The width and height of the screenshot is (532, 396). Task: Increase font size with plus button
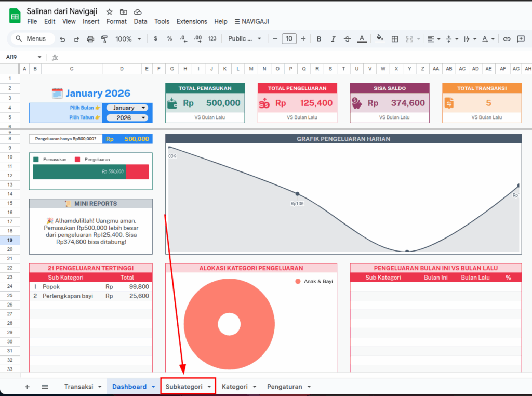tap(304, 39)
